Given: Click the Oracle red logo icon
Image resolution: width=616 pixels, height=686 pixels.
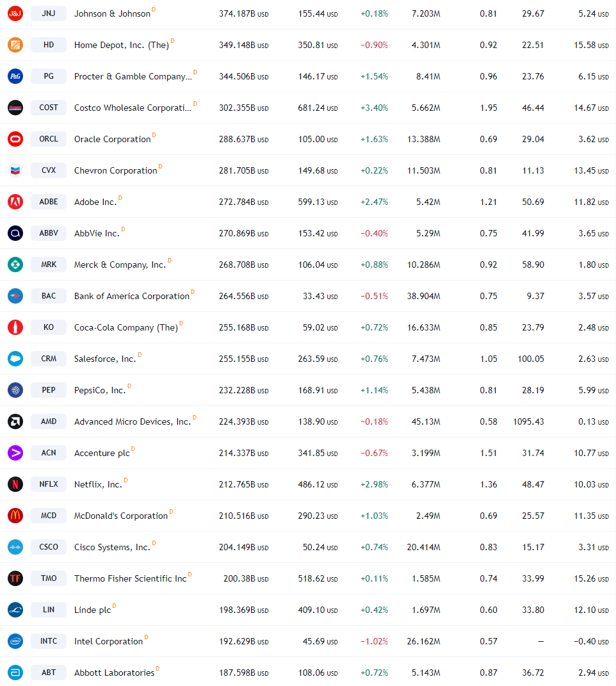Looking at the screenshot, I should (15, 139).
